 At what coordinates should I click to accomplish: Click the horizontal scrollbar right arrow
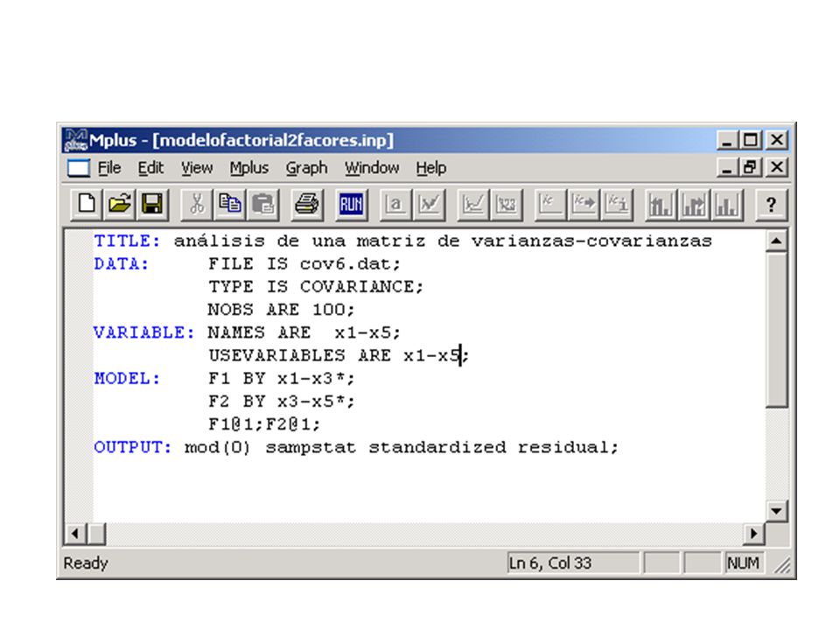pyautogui.click(x=754, y=534)
